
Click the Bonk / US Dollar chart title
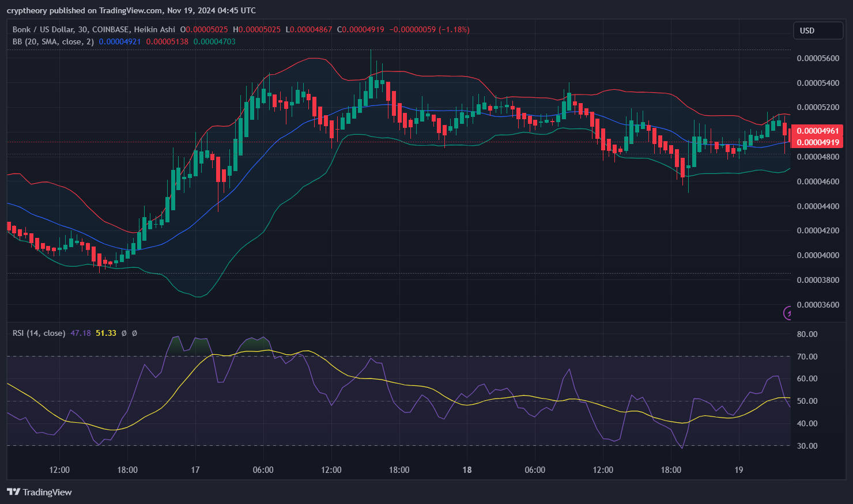[x=94, y=29]
